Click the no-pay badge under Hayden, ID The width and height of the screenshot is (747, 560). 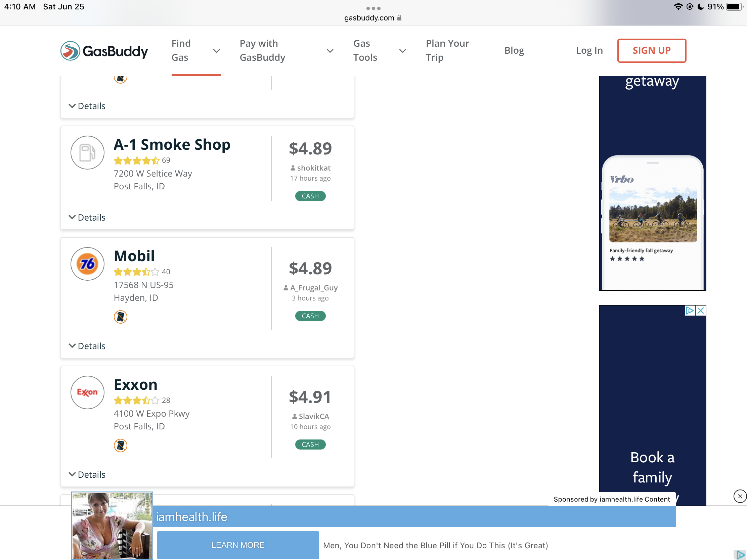[121, 317]
